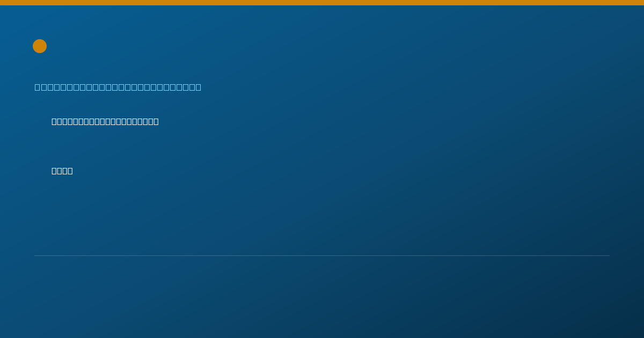
Task: Click the short white four-character text
Action: [x=62, y=171]
